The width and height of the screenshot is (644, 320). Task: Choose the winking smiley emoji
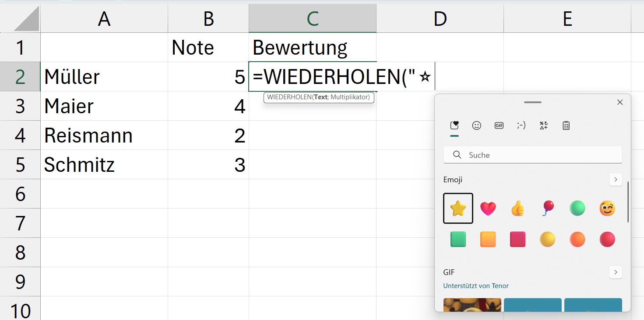(x=607, y=208)
